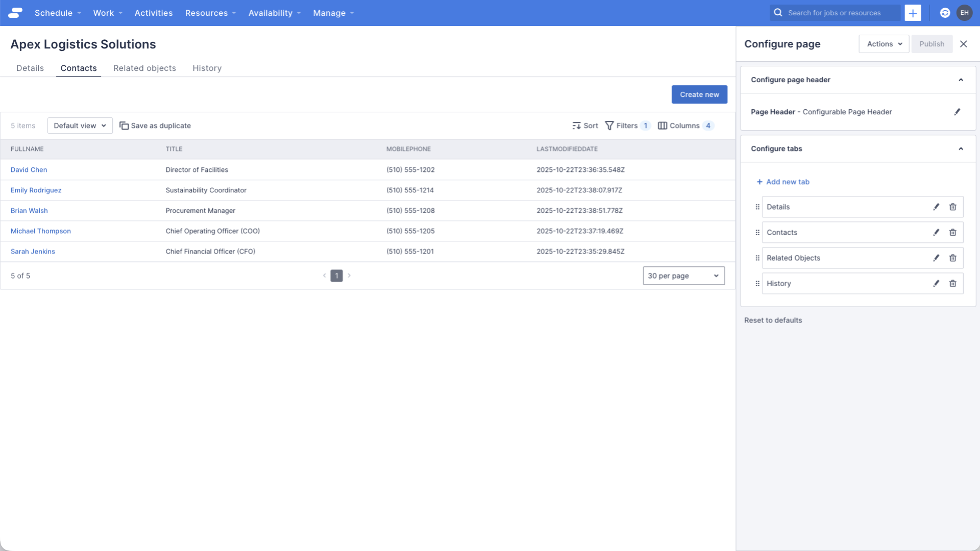Open the Actions dropdown in Configure page
This screenshot has width=980, height=551.
click(x=884, y=44)
